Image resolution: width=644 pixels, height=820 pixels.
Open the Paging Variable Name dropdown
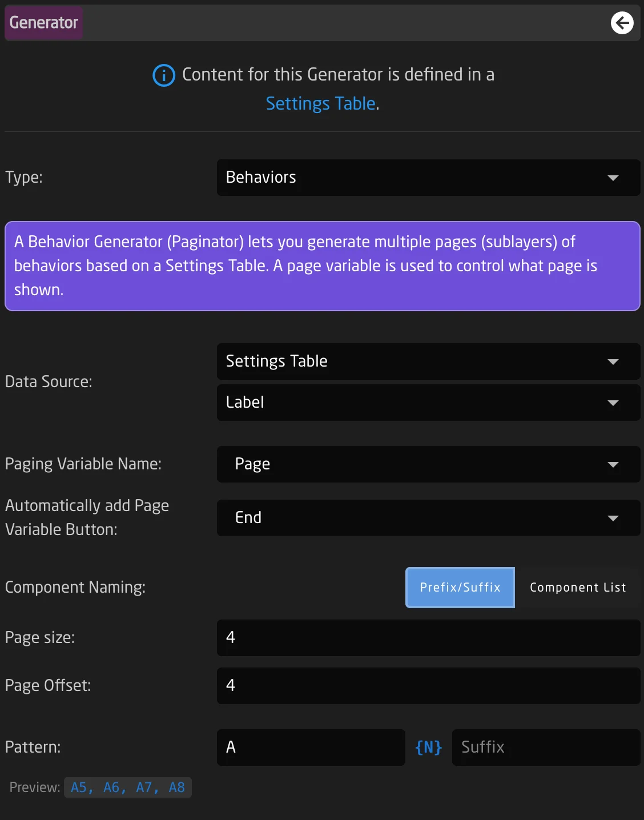click(428, 464)
